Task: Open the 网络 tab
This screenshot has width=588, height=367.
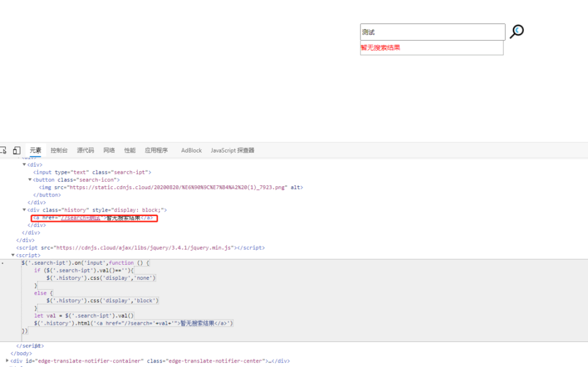Action: click(109, 150)
